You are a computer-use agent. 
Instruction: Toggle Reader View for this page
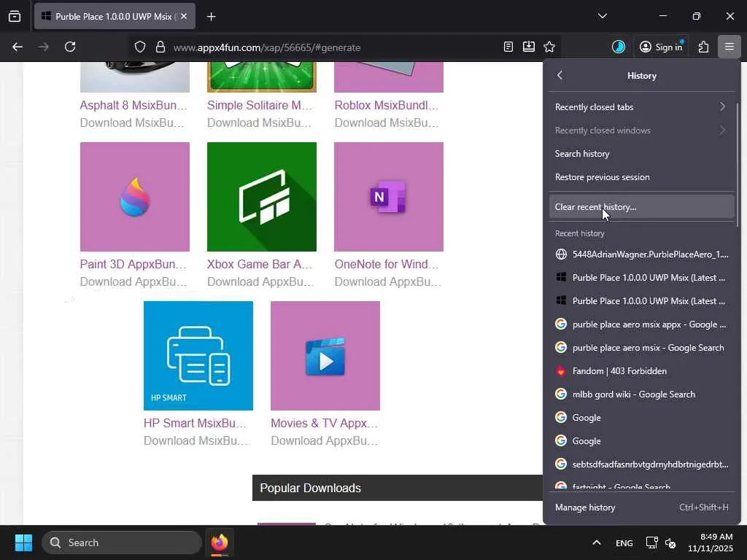[508, 47]
